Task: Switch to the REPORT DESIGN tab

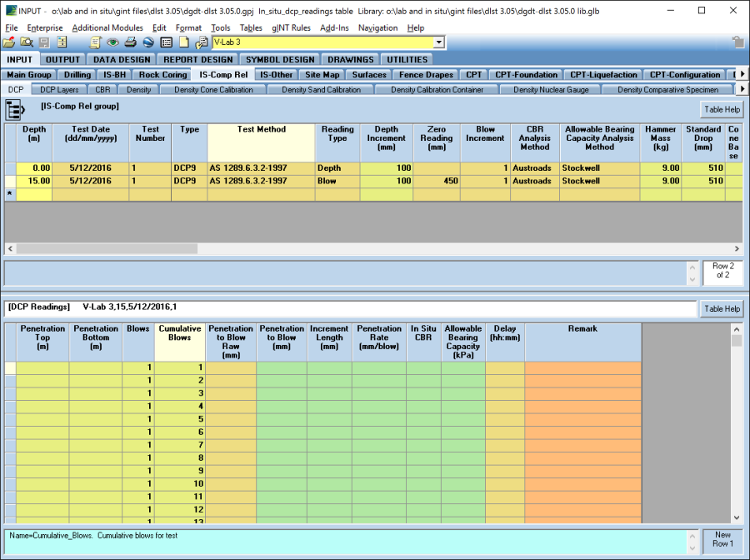Action: pyautogui.click(x=198, y=59)
